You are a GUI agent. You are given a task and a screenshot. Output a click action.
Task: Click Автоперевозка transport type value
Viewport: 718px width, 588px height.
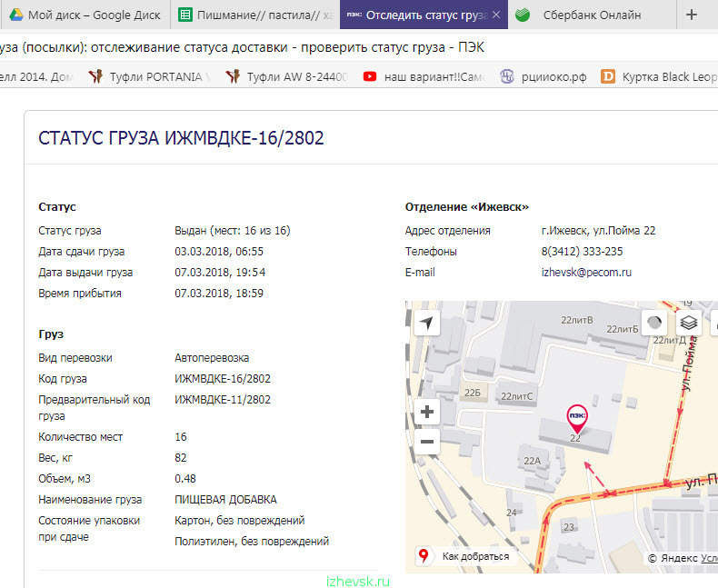[212, 358]
